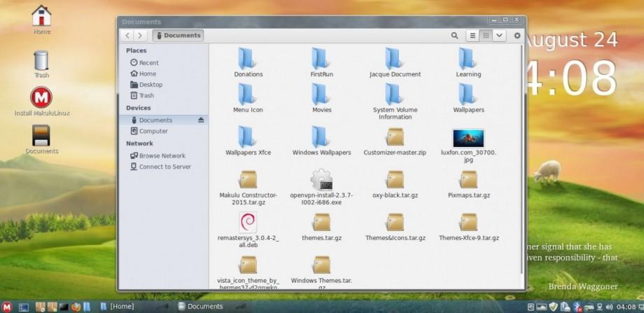
Task: Launch the terminal from the taskbar
Action: [x=64, y=307]
